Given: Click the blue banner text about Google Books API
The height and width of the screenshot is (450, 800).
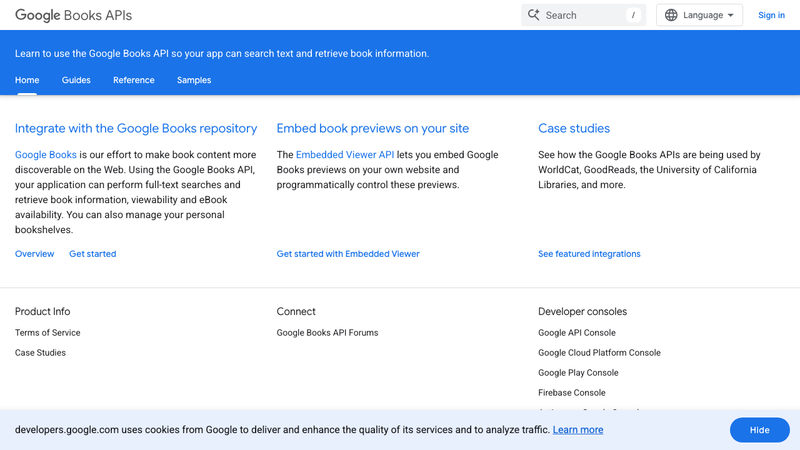Looking at the screenshot, I should click(222, 54).
